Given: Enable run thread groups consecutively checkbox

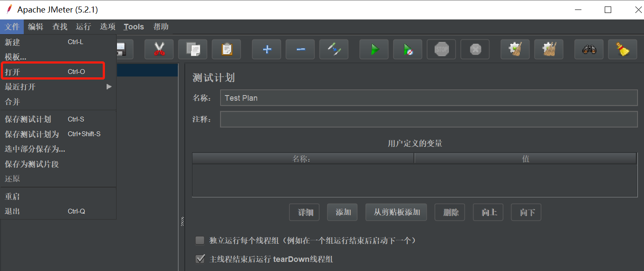Looking at the screenshot, I should (200, 240).
